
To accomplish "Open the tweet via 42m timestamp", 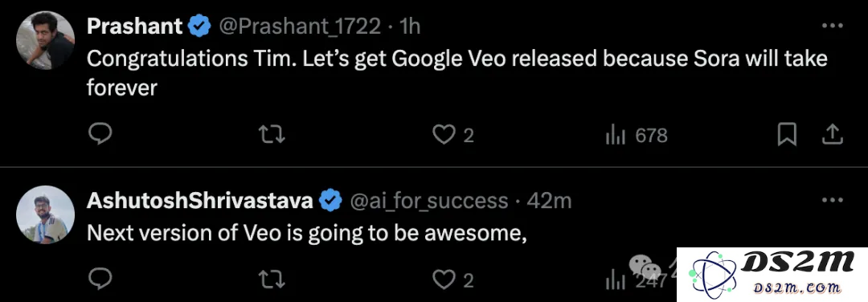I will coord(549,201).
